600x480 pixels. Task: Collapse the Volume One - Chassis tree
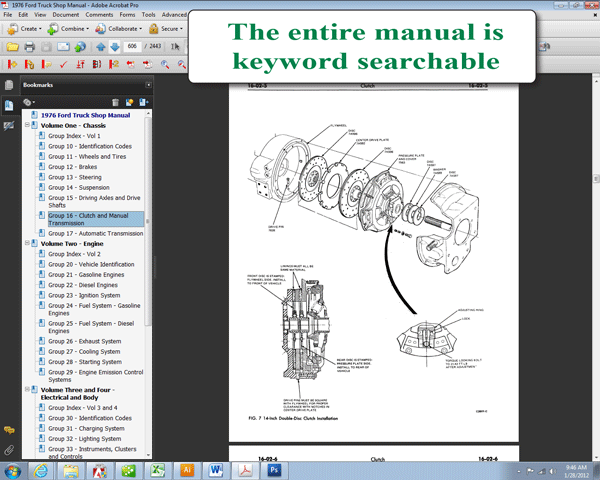27,125
